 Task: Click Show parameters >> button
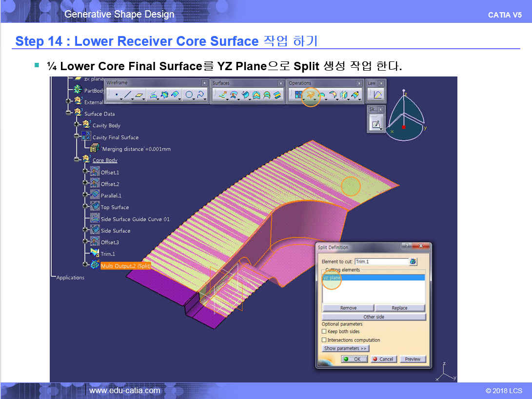click(x=345, y=348)
